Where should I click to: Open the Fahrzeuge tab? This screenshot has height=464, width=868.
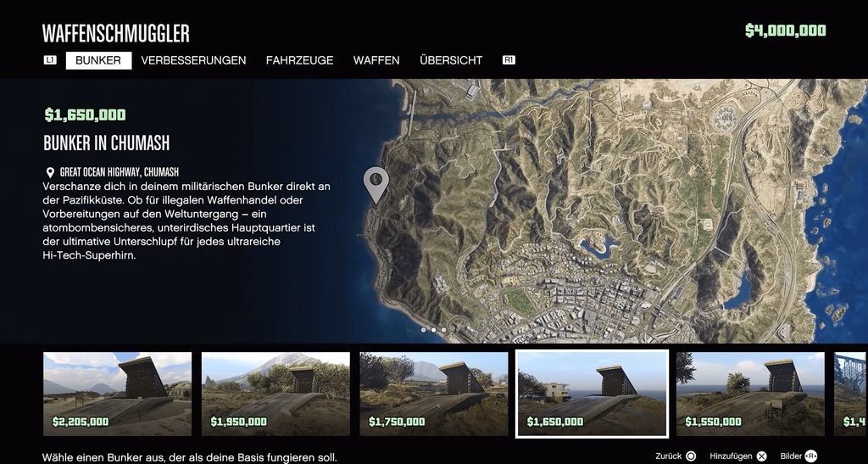pyautogui.click(x=299, y=60)
